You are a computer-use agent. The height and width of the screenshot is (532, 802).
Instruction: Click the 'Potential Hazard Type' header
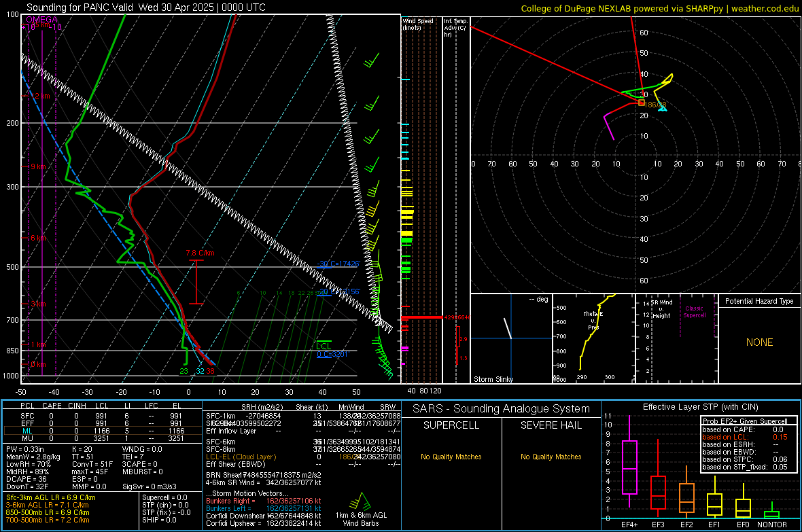(x=759, y=301)
